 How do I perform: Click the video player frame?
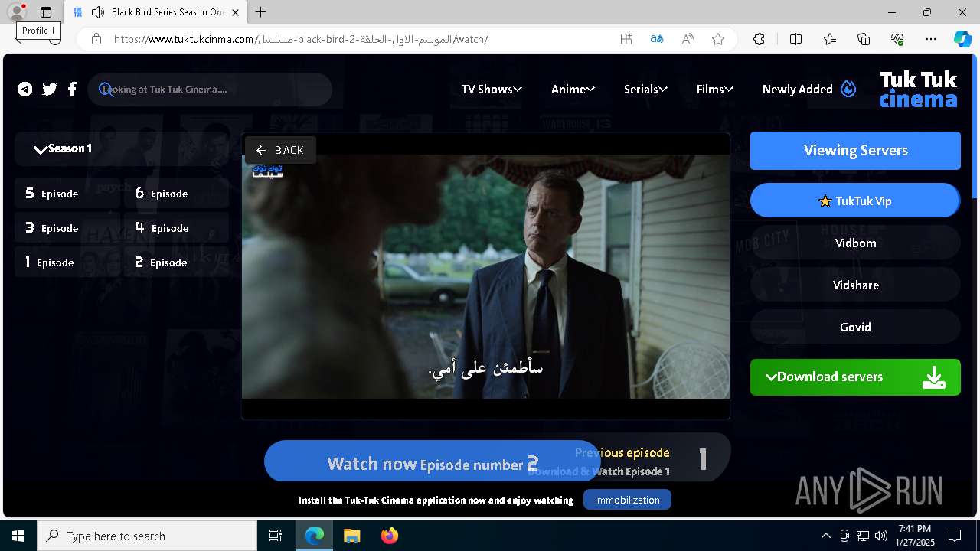click(485, 276)
